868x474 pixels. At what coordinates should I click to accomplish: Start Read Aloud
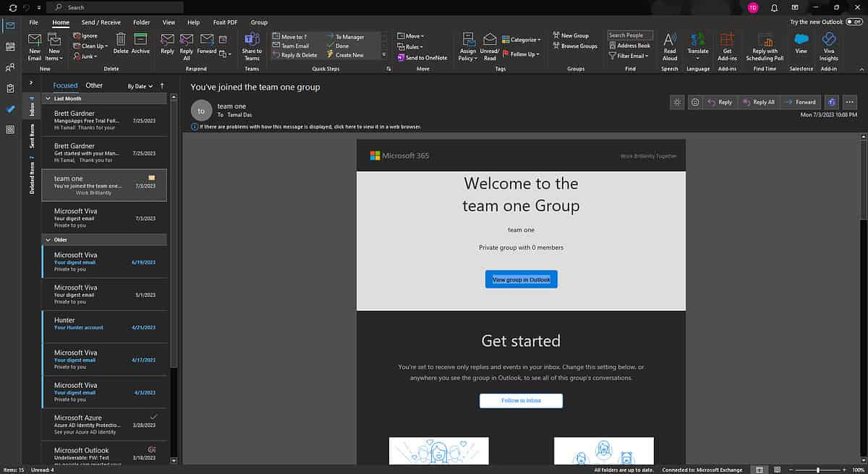tap(670, 46)
